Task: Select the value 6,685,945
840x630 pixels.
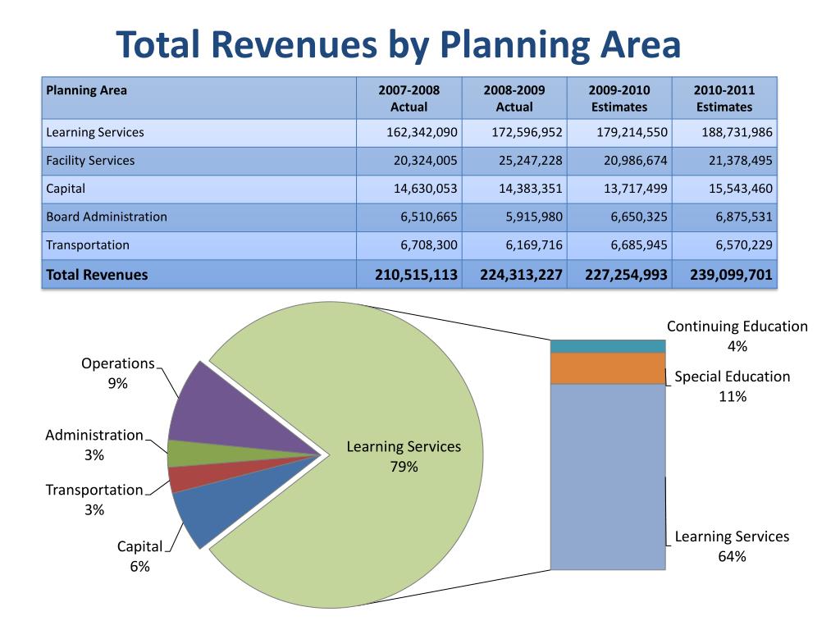Action: (639, 245)
